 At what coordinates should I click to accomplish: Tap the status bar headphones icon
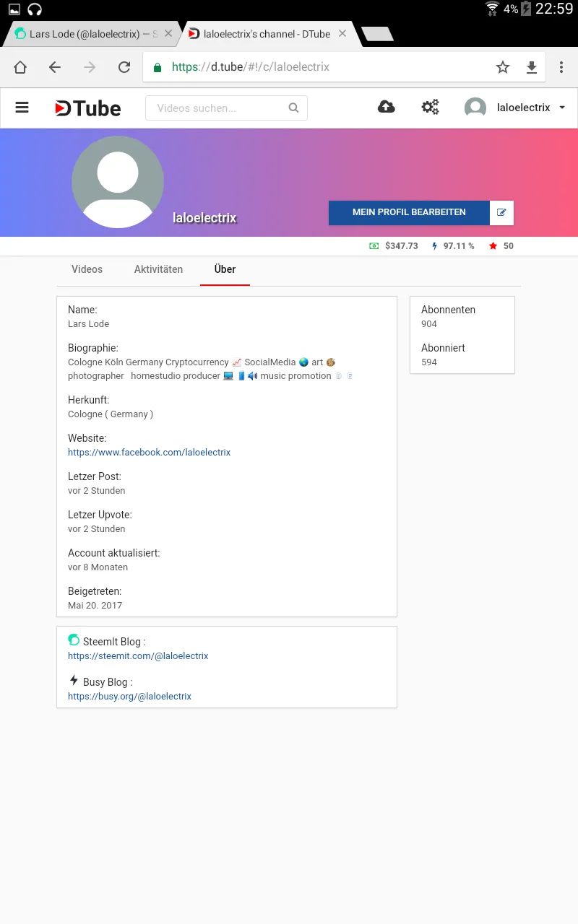click(x=35, y=9)
